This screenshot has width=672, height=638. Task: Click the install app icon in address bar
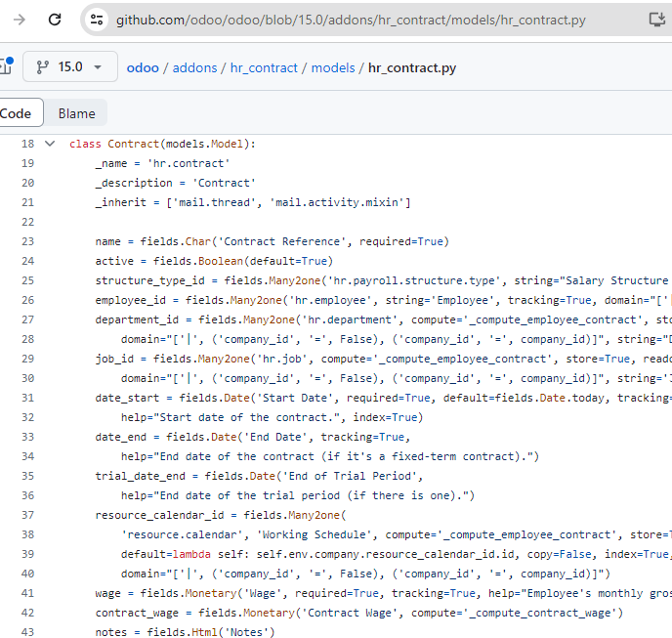coord(656,20)
